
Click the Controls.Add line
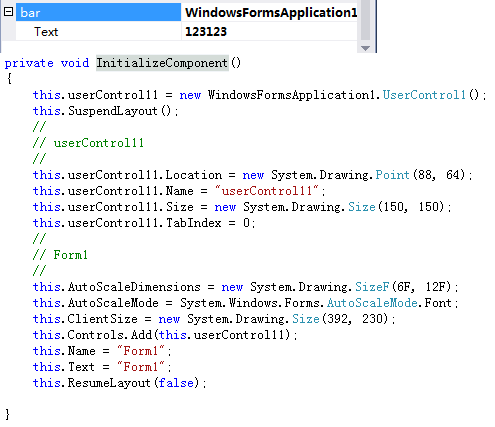point(165,335)
